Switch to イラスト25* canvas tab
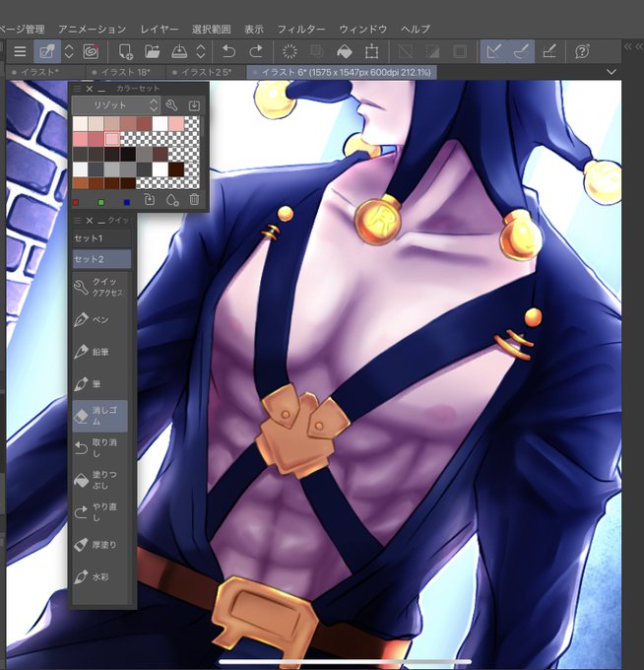Screen dimensions: 644x670 (x=206, y=72)
